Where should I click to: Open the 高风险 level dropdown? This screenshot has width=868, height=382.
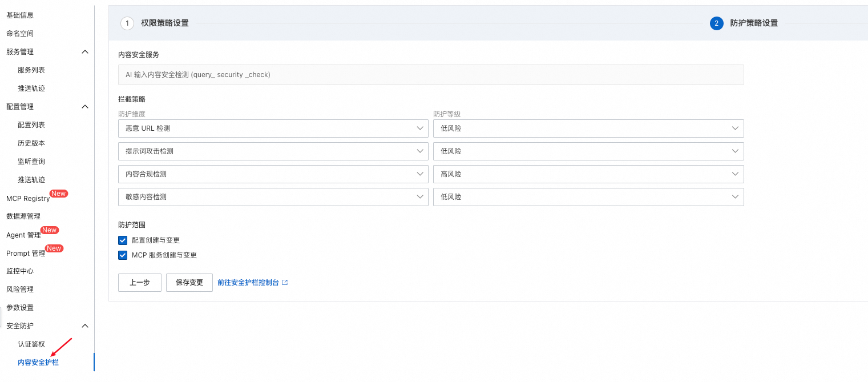[588, 174]
